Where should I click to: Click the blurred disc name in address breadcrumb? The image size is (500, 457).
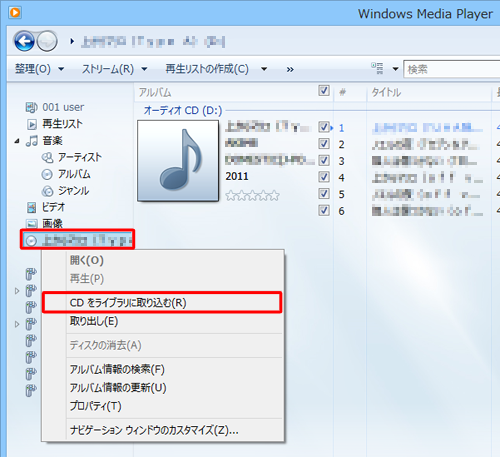pyautogui.click(x=153, y=42)
